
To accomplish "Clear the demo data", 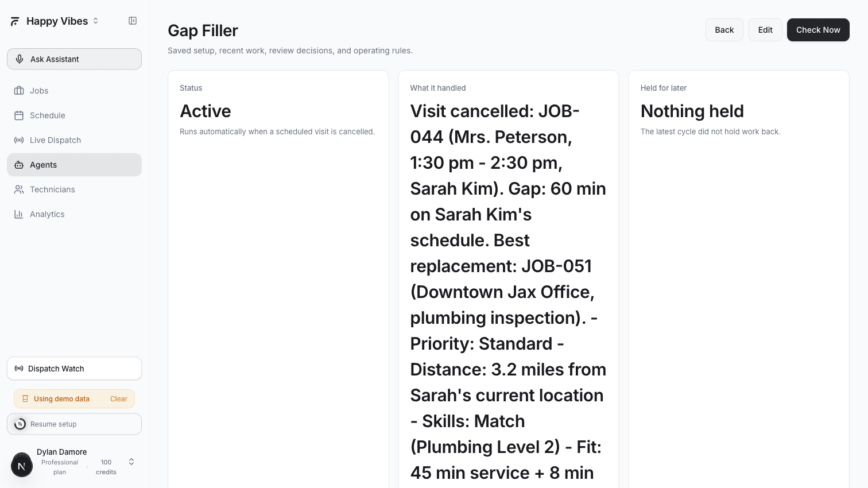I will point(119,398).
